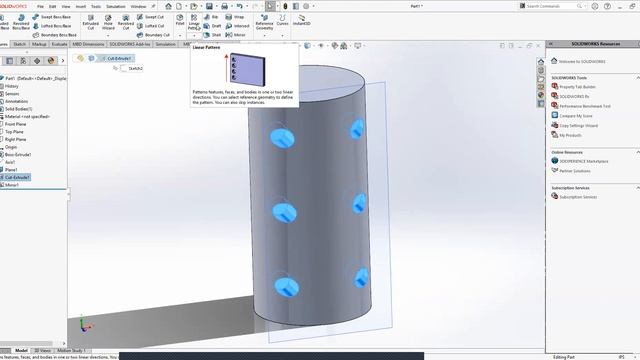Click the Shell tool

pyautogui.click(x=212, y=35)
